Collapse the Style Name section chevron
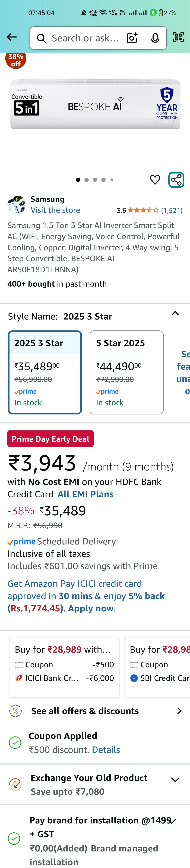Viewport: 190px width, 868px height. point(175,313)
